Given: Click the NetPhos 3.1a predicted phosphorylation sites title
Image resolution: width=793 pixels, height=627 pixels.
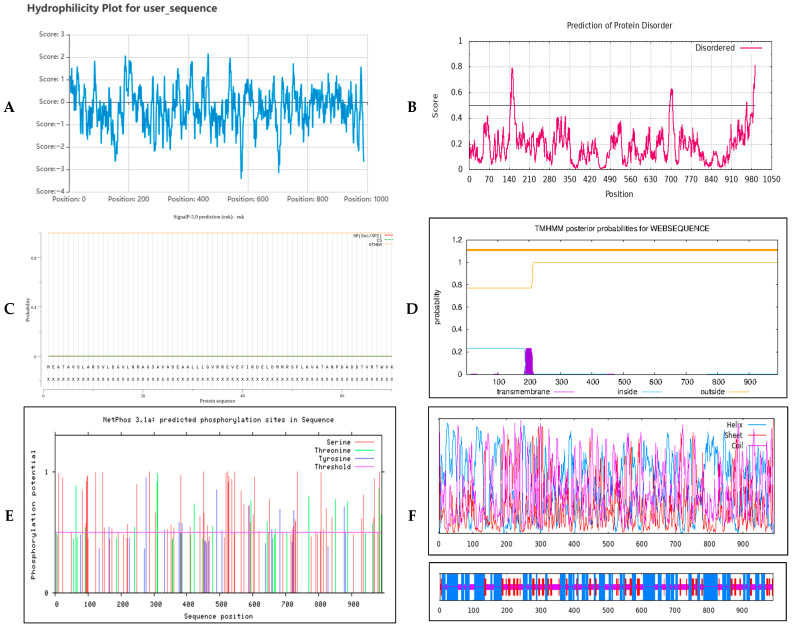Looking at the screenshot, I should (218, 420).
